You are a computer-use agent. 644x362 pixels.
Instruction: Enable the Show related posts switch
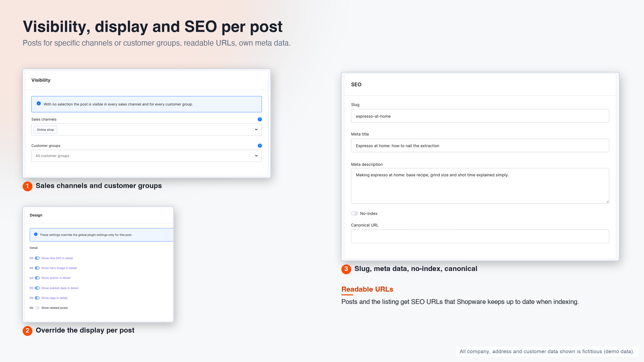click(x=37, y=308)
